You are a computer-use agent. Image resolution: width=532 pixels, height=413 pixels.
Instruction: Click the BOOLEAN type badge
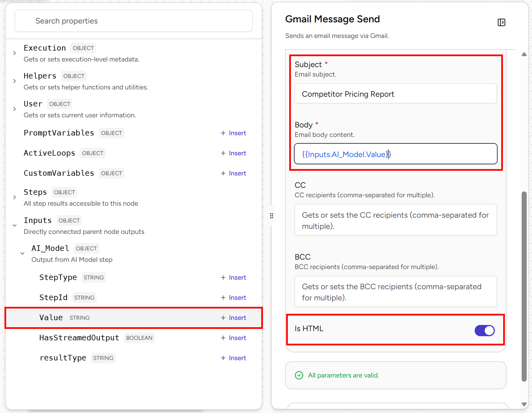coord(139,338)
